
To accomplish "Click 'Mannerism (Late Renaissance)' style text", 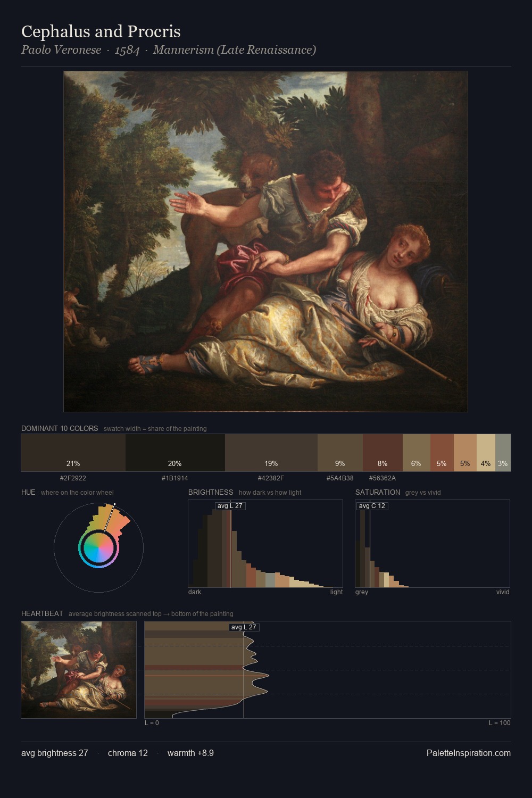I will (x=235, y=50).
